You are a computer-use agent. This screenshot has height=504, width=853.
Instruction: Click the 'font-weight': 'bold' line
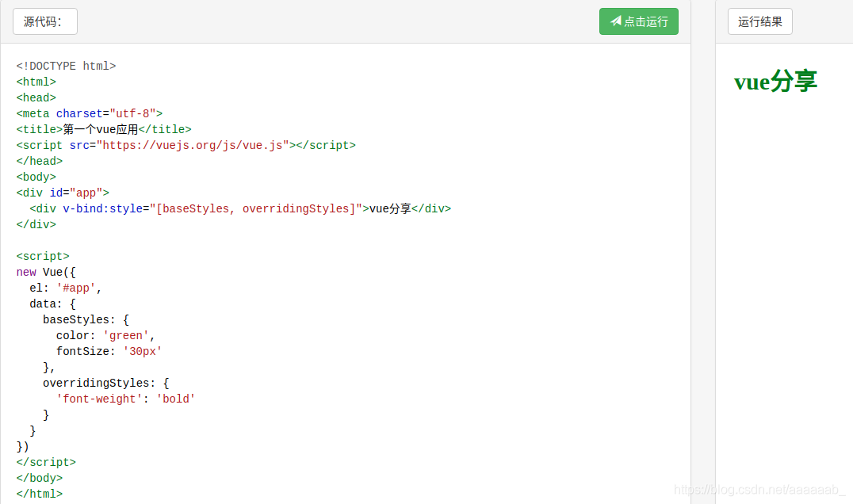(x=125, y=399)
